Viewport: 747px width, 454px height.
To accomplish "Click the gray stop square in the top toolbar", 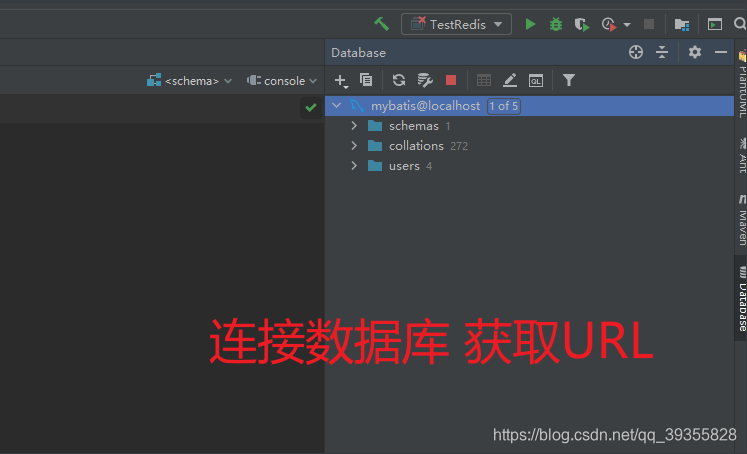I will pos(648,24).
